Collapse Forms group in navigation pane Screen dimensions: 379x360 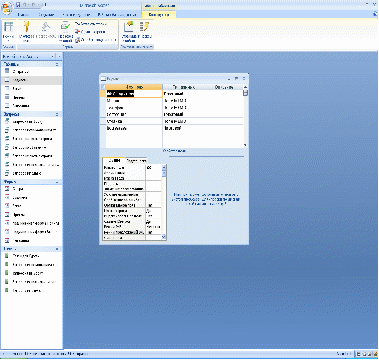(x=57, y=182)
